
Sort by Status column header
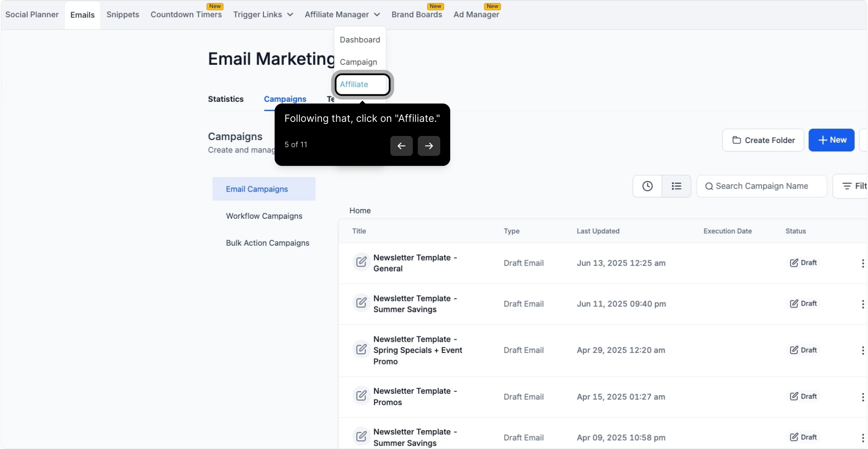point(796,231)
